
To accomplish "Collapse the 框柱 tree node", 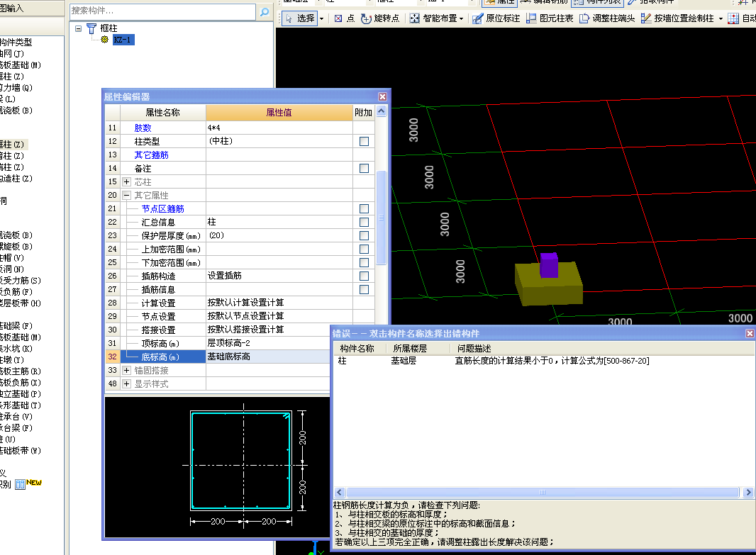I will [78, 28].
